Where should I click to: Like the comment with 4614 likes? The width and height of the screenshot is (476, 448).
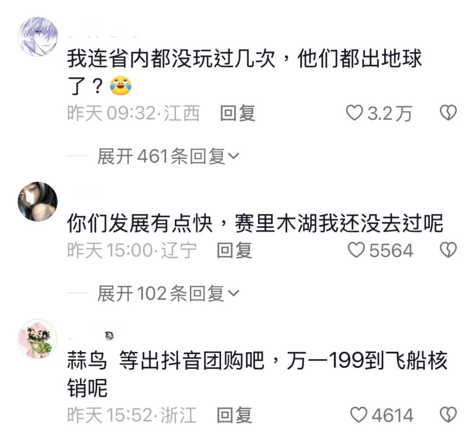[359, 415]
